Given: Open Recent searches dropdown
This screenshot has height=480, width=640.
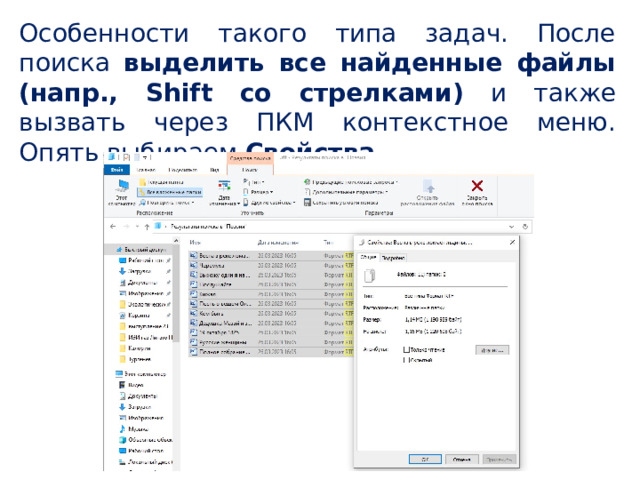Looking at the screenshot, I should click(x=351, y=182).
